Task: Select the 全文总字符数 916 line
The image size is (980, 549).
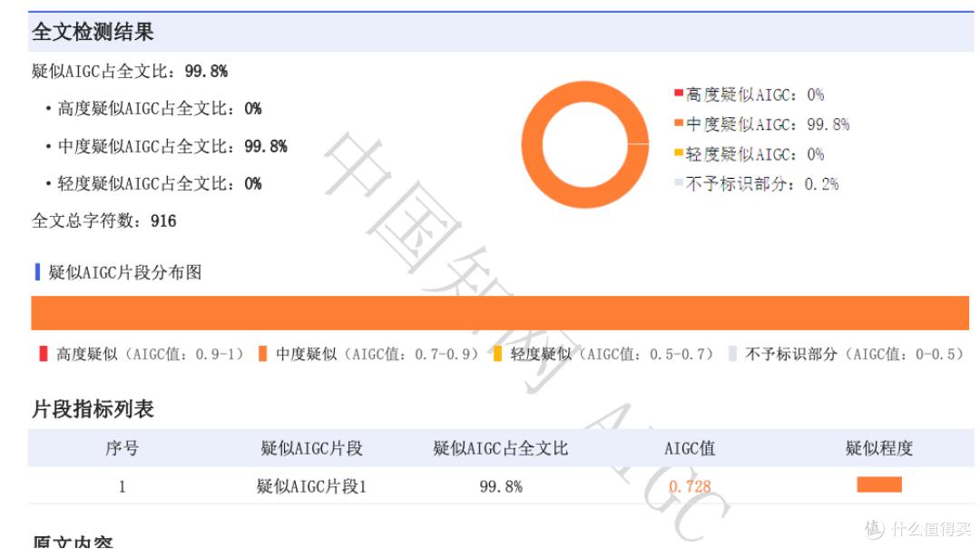Action: [103, 221]
